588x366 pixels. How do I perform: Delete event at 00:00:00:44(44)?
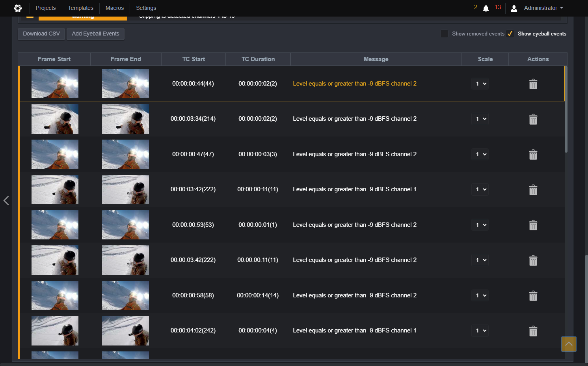pos(533,84)
